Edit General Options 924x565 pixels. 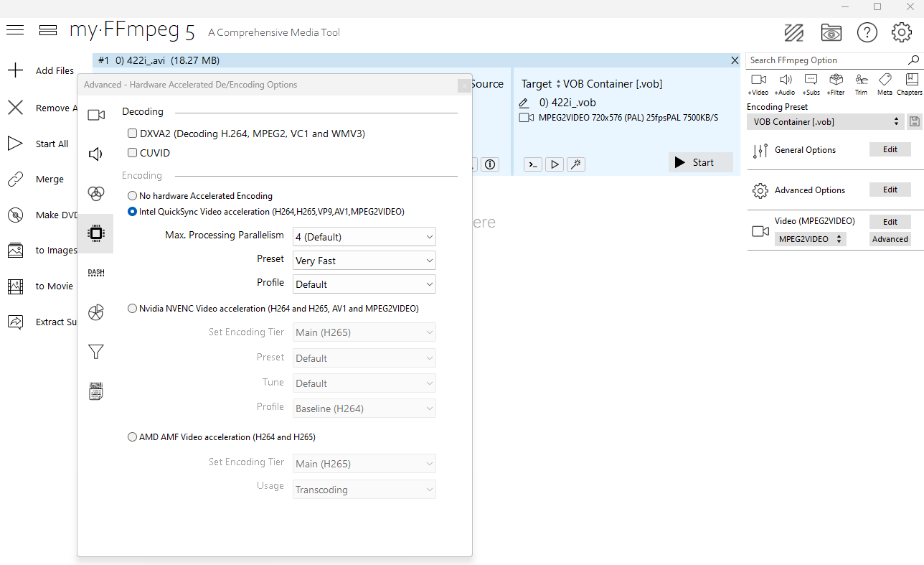coord(890,149)
